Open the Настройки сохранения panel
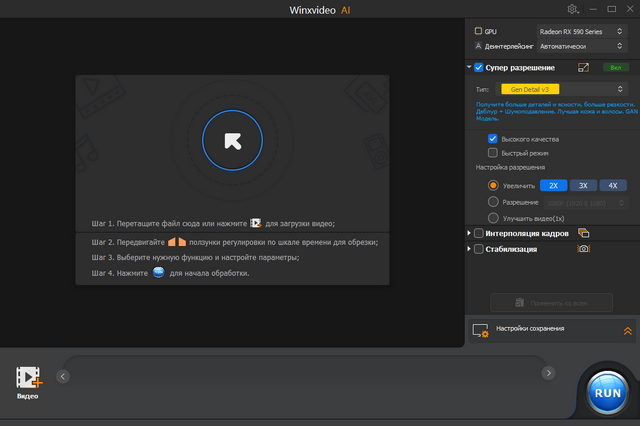The image size is (640, 426). [552, 331]
